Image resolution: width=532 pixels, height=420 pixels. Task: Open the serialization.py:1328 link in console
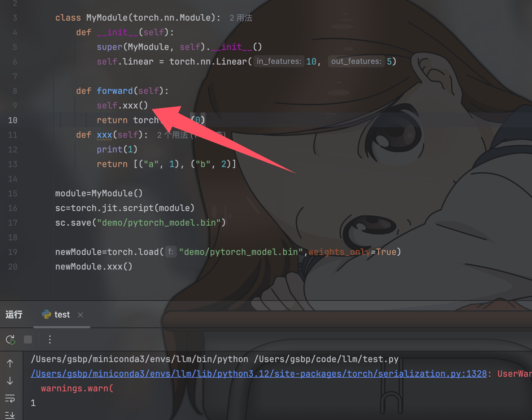[x=259, y=374]
